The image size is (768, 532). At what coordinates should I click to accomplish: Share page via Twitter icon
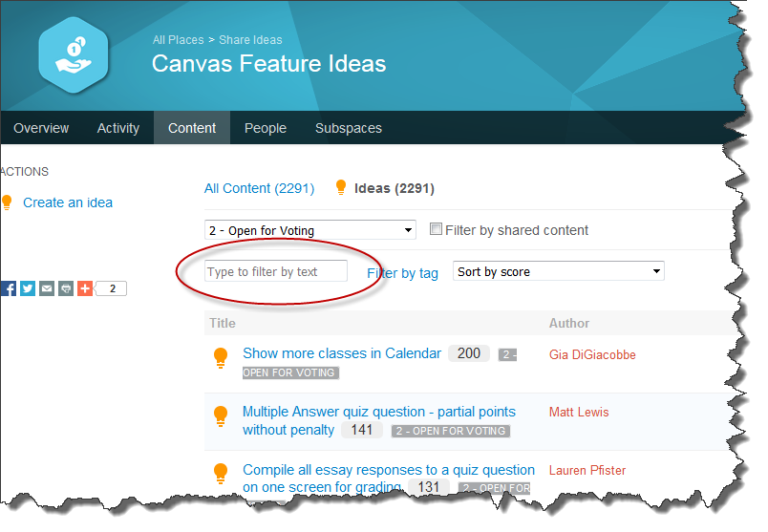pyautogui.click(x=28, y=288)
